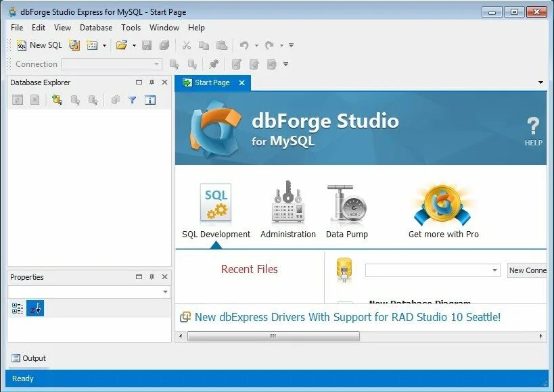Image resolution: width=554 pixels, height=392 pixels.
Task: Apply a filter in Database Explorer toolbar
Action: (132, 99)
